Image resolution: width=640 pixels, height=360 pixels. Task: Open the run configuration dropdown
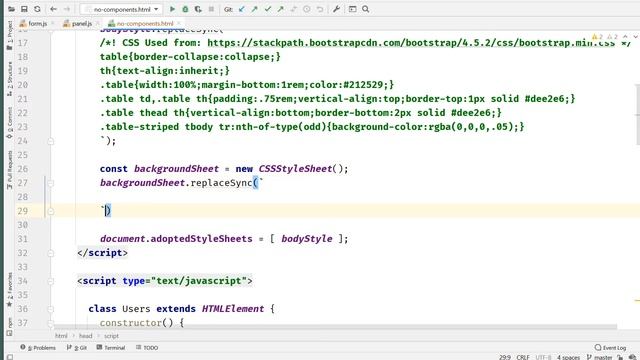(121, 9)
